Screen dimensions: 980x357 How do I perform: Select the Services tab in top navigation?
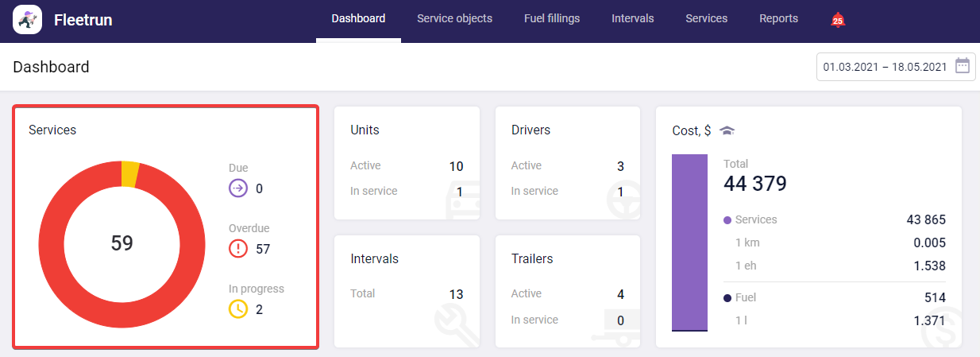706,18
